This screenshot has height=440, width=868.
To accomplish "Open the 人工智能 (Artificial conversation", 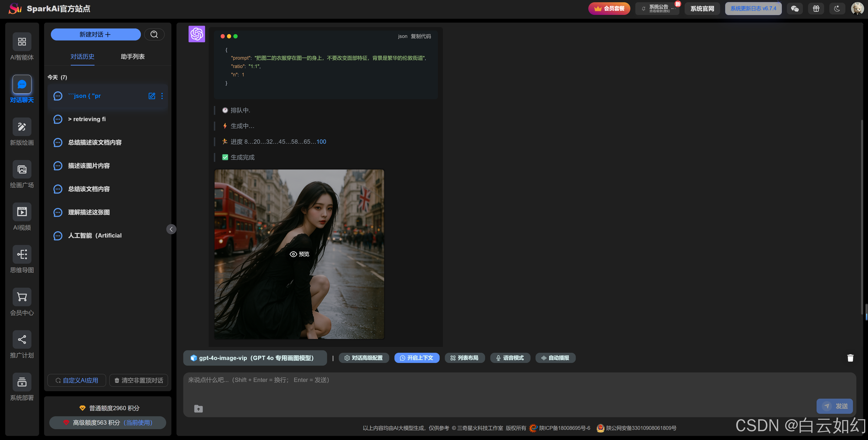I will pos(108,235).
